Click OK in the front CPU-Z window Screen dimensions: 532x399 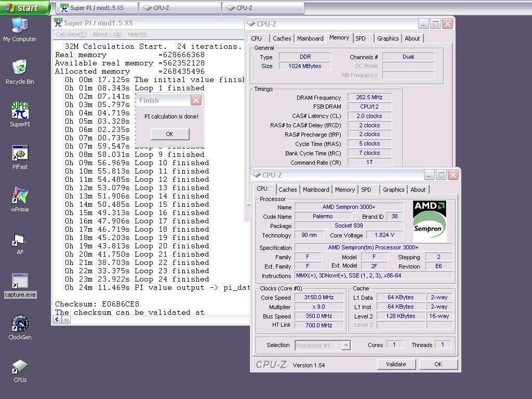click(x=438, y=364)
